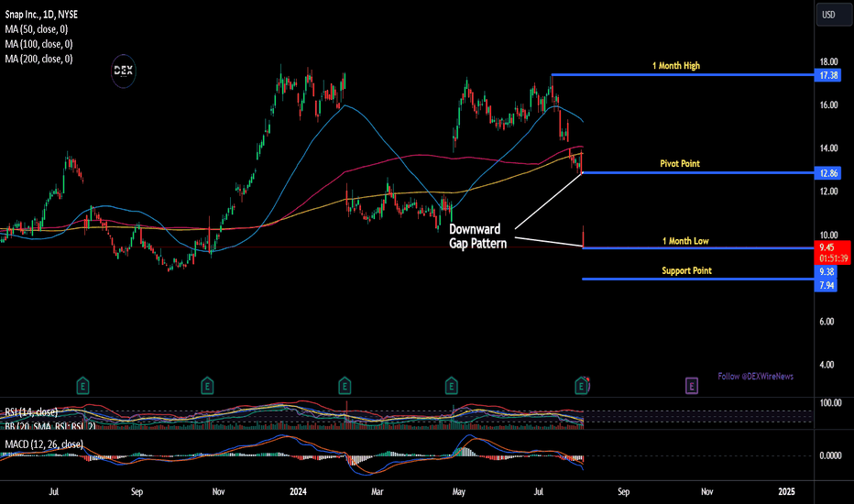Viewport: 854px width, 504px height.
Task: Click the 2024 label on time axis
Action: tap(298, 491)
